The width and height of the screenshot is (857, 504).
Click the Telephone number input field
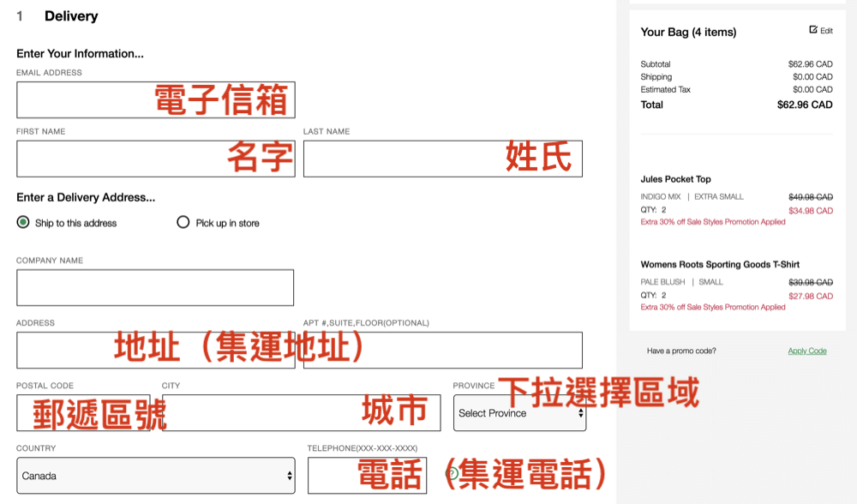pos(333,476)
